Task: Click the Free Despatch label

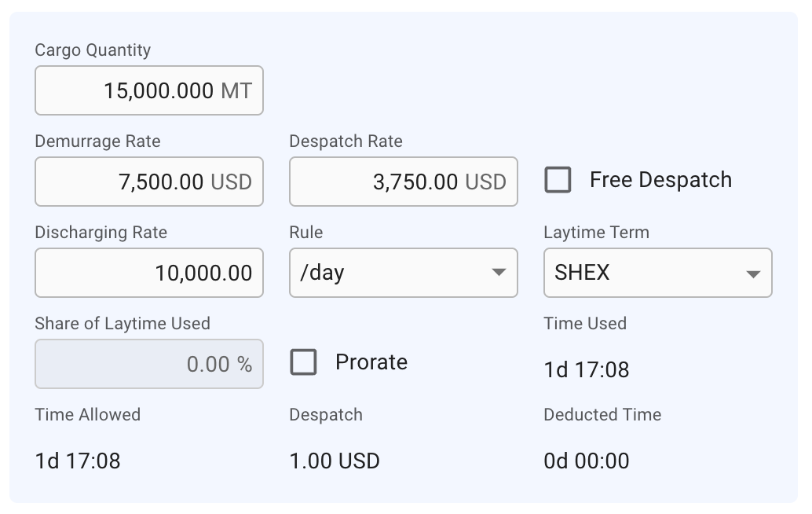Action: point(660,180)
